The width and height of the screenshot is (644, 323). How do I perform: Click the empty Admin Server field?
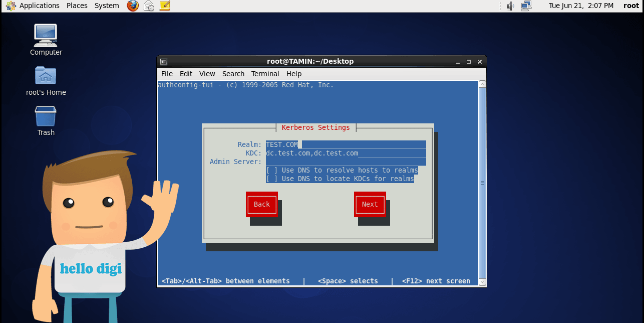coord(346,161)
